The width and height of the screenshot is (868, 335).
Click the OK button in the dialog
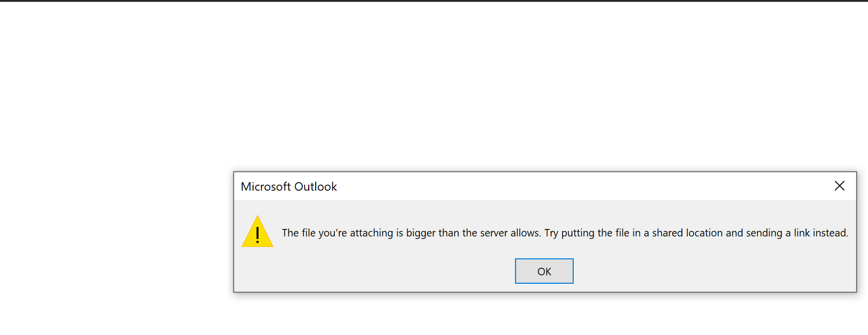tap(544, 271)
